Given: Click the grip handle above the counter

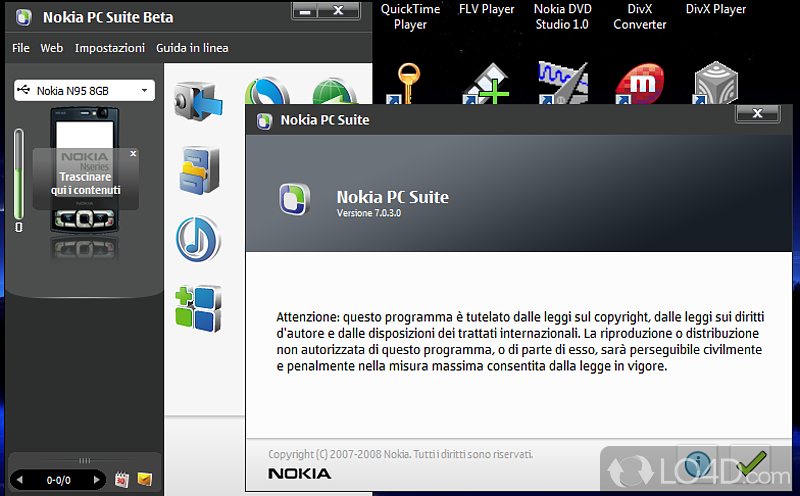Looking at the screenshot, I should click(x=85, y=460).
